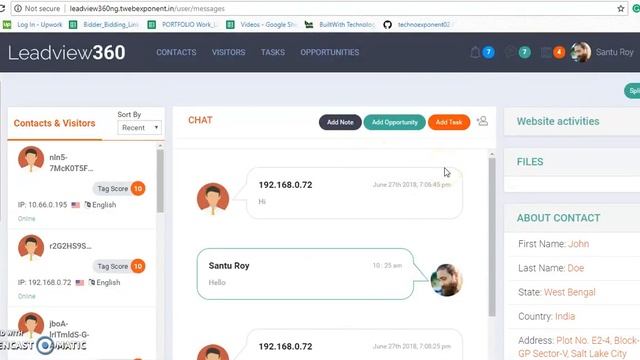
Task: Open the Bidder_Bidding sheet bookmark
Action: pos(104,24)
